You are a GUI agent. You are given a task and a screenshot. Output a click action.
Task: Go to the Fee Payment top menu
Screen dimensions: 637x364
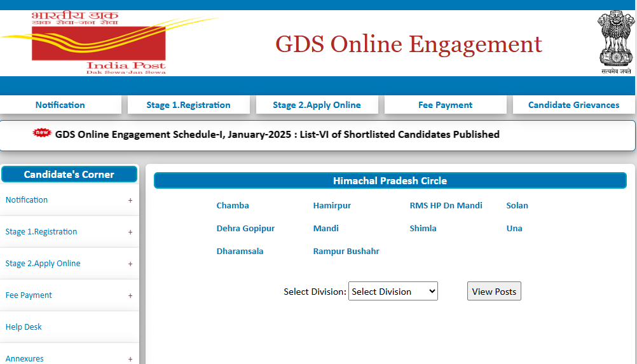(445, 105)
